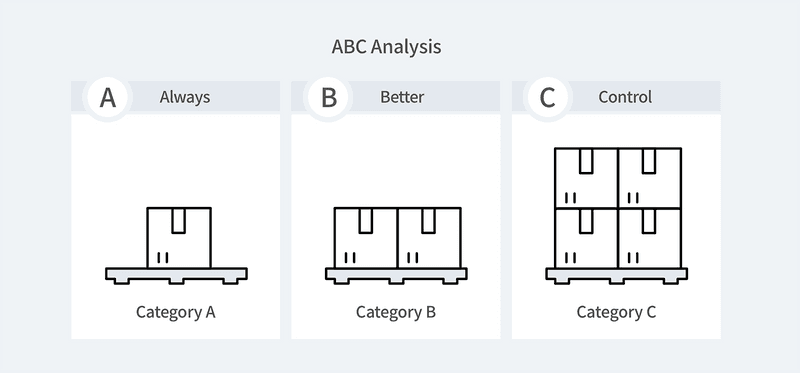Click the right box in Category B pallet

point(429,237)
